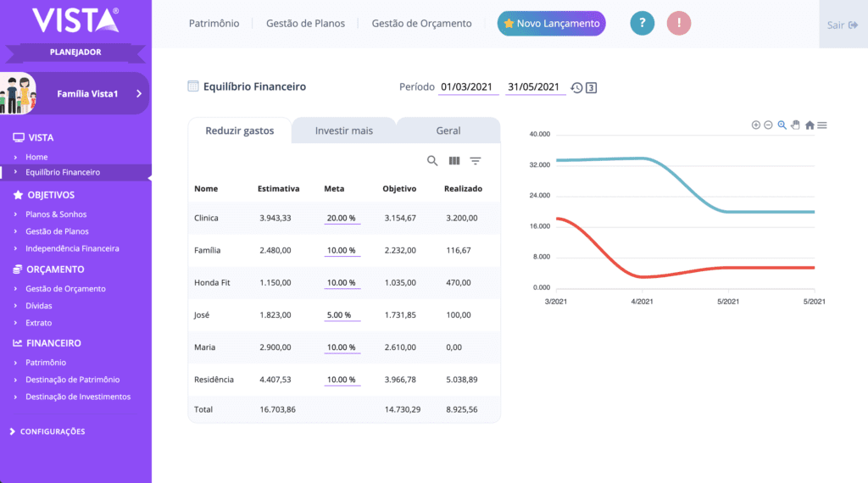Screen dimensions: 868x483
Task: Activate the chart panning hand tool
Action: (795, 125)
